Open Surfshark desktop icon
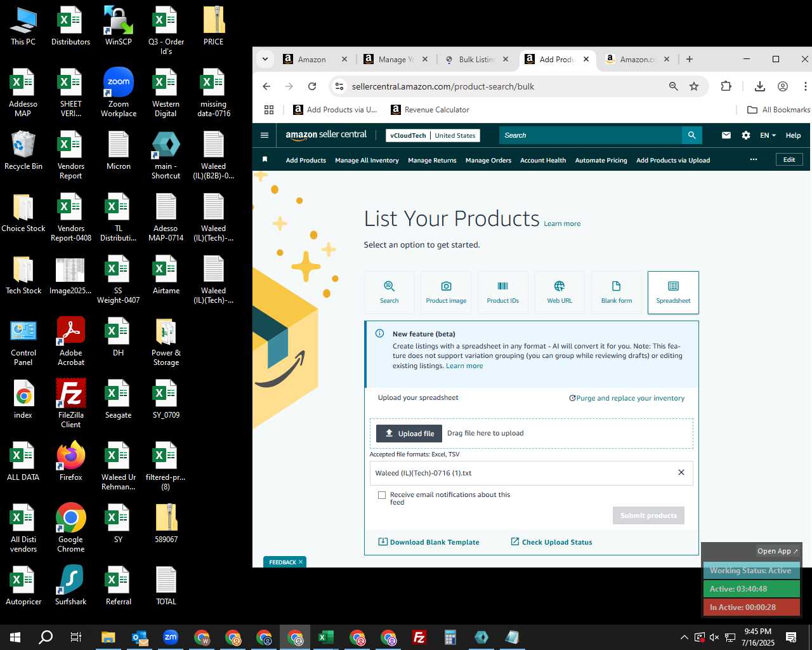The image size is (812, 650). point(71,585)
